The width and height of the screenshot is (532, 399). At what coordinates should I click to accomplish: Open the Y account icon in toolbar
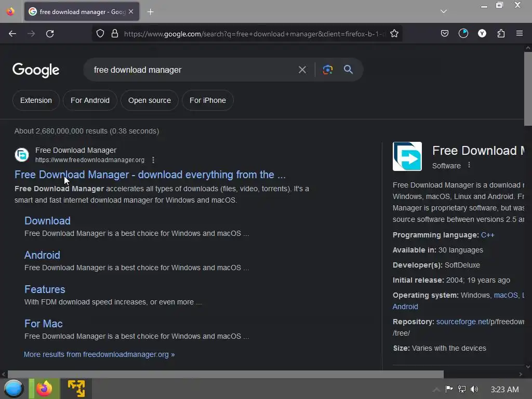482,34
